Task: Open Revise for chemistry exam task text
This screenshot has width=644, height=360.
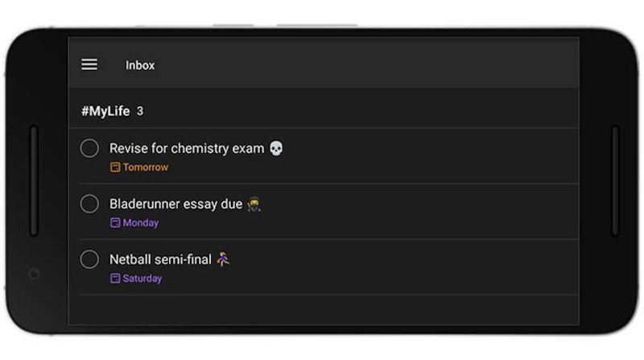Action: tap(187, 148)
